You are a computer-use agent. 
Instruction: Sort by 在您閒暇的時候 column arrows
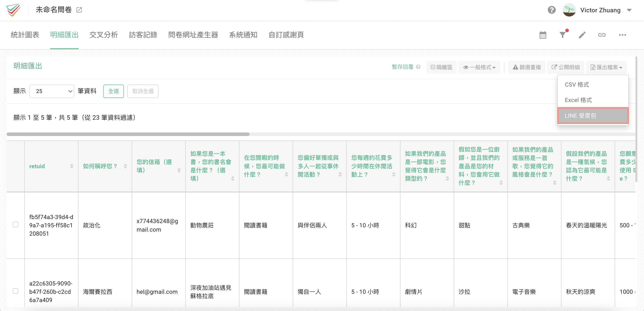(286, 174)
